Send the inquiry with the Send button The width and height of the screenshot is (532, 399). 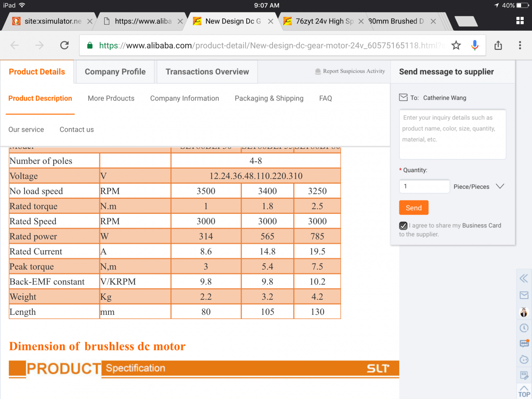coord(414,208)
